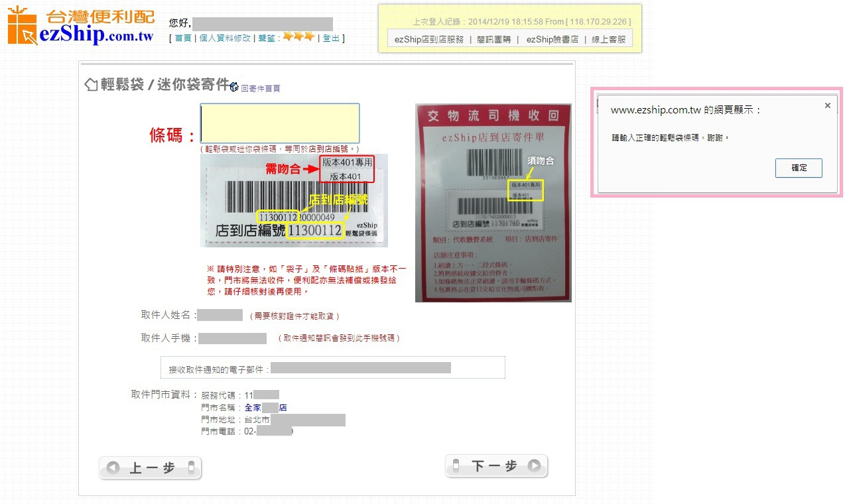Viewport: 845px width, 504px height.
Task: Click the 取件通知簡訊 note beside phone
Action: [339, 338]
